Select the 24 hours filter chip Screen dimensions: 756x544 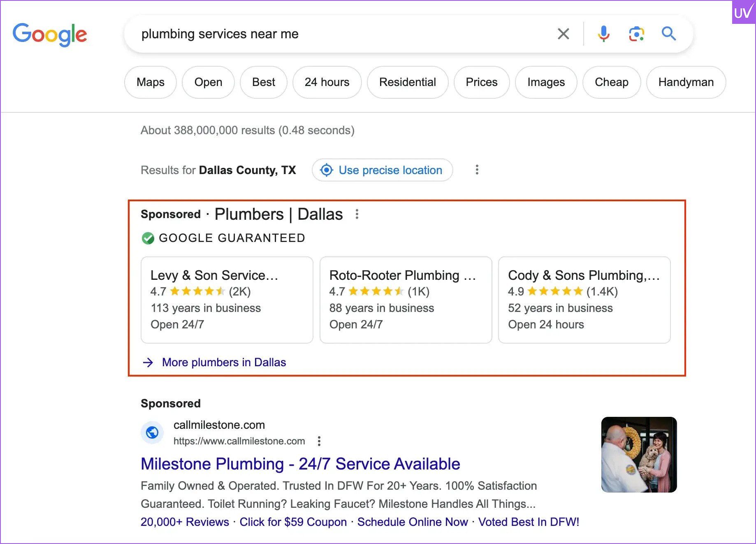[x=327, y=82]
